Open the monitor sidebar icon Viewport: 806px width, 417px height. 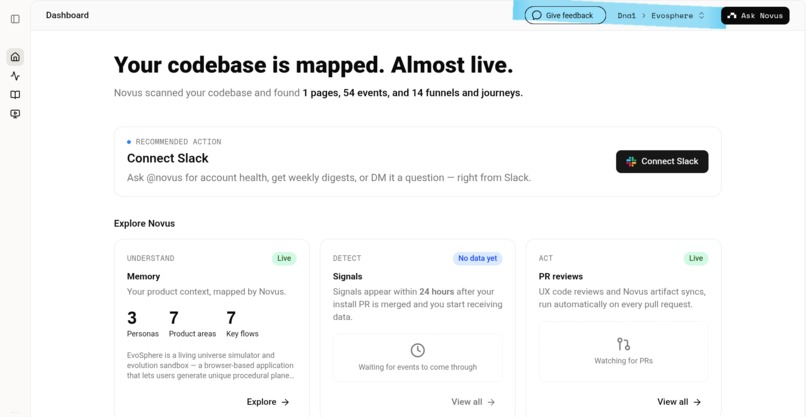(x=15, y=114)
